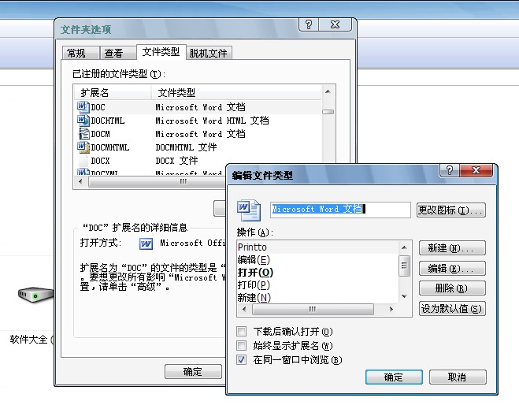Click 删除(R) button
Screen dimensions: 519x420
coord(452,288)
